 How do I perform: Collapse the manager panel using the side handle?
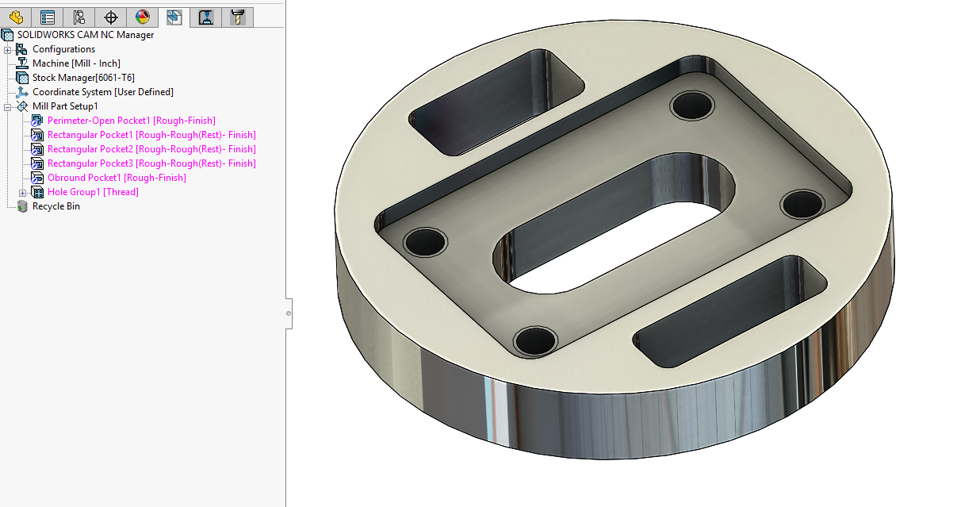point(289,313)
